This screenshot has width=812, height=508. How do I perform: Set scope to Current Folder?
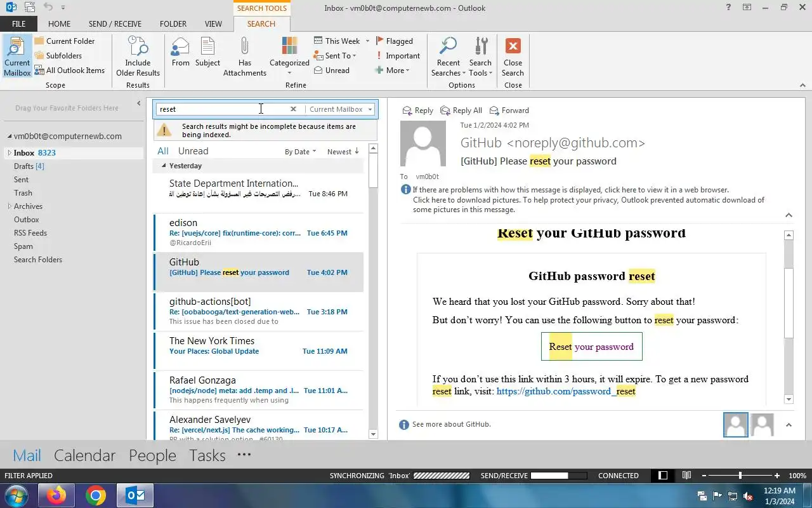pos(64,41)
